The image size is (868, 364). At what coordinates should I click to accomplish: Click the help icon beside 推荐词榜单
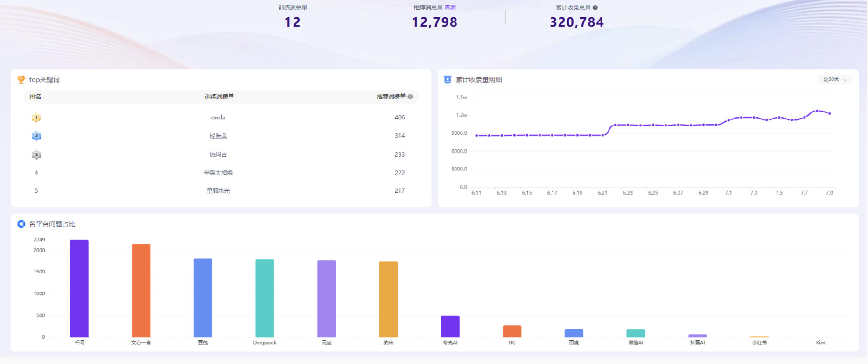coord(410,97)
